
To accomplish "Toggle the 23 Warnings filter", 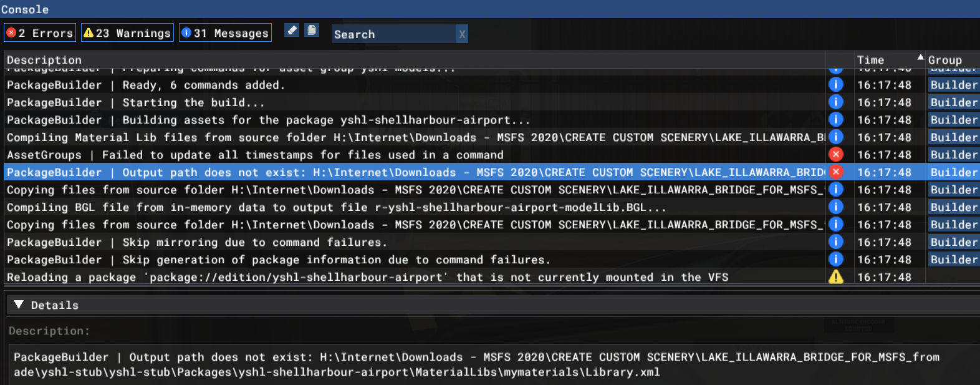I will pos(127,33).
